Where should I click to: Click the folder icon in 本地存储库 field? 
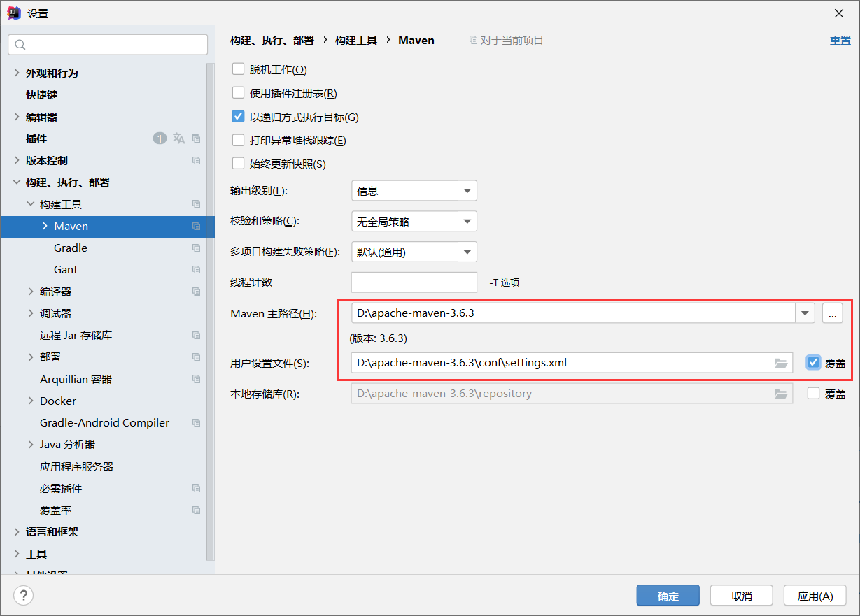click(781, 394)
